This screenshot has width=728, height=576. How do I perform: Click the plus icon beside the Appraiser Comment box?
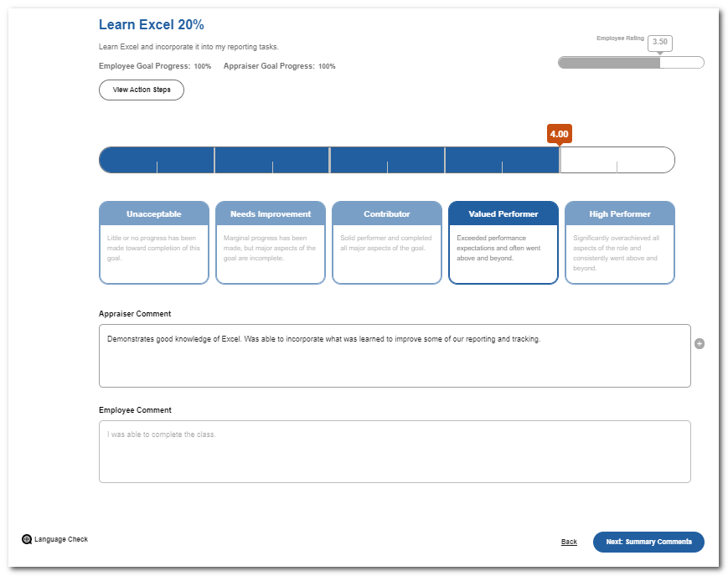click(x=700, y=343)
